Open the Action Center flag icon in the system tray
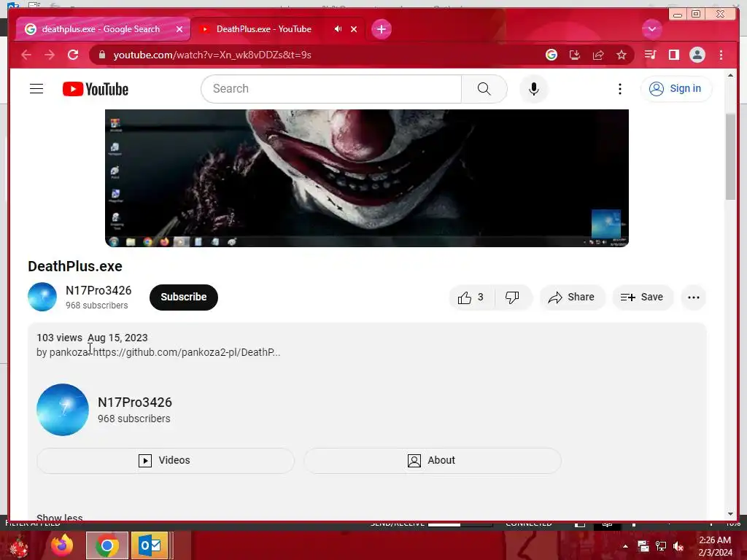 pos(643,546)
